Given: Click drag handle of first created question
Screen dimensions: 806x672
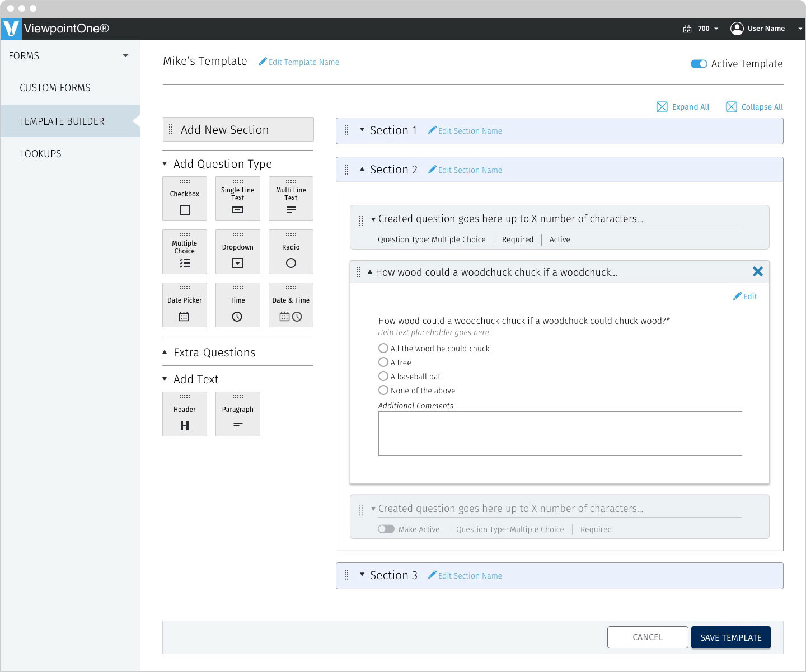Looking at the screenshot, I should click(x=361, y=222).
